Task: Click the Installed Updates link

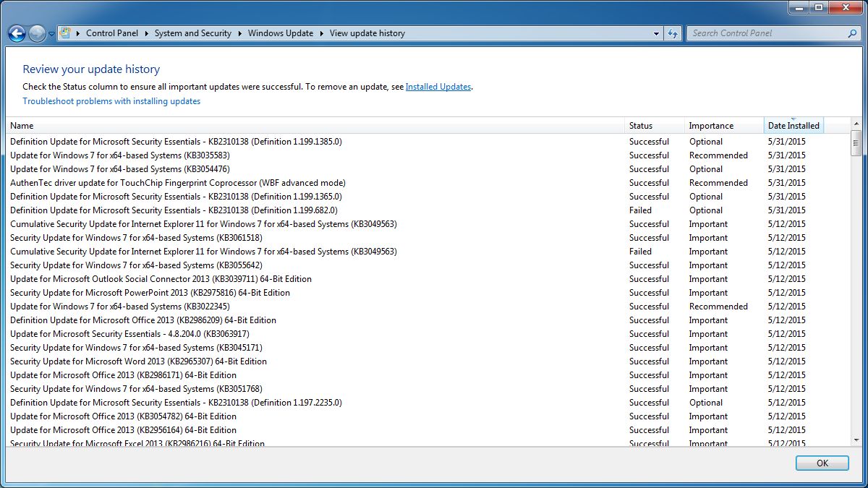Action: click(438, 86)
